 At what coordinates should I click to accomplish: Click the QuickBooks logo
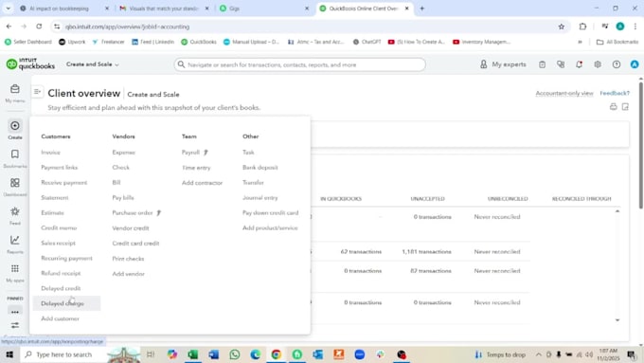pyautogui.click(x=30, y=64)
